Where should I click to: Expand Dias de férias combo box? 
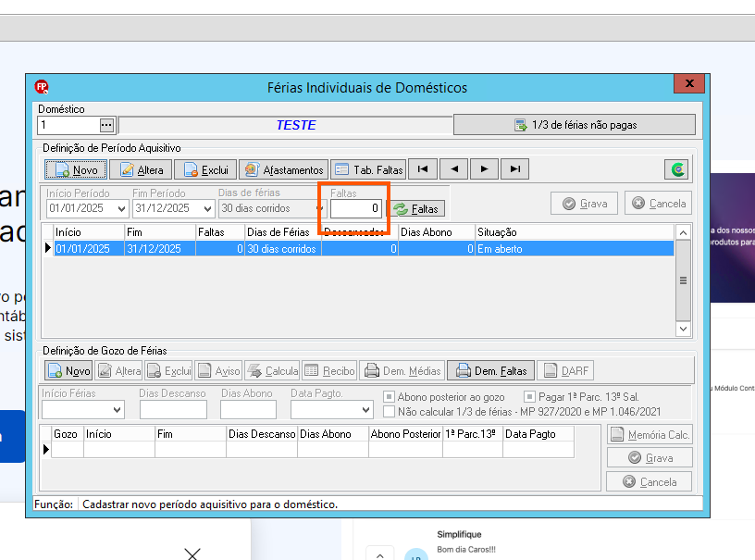tap(319, 208)
